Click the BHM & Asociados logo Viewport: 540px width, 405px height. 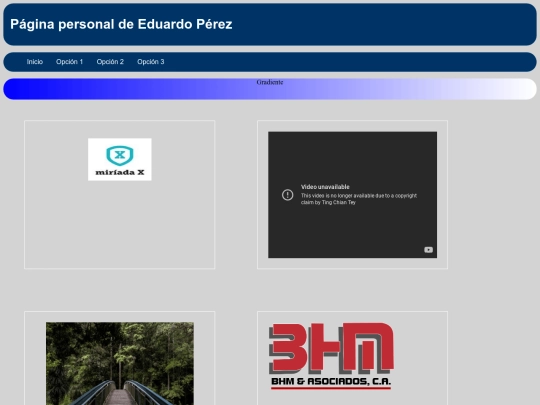pyautogui.click(x=331, y=356)
